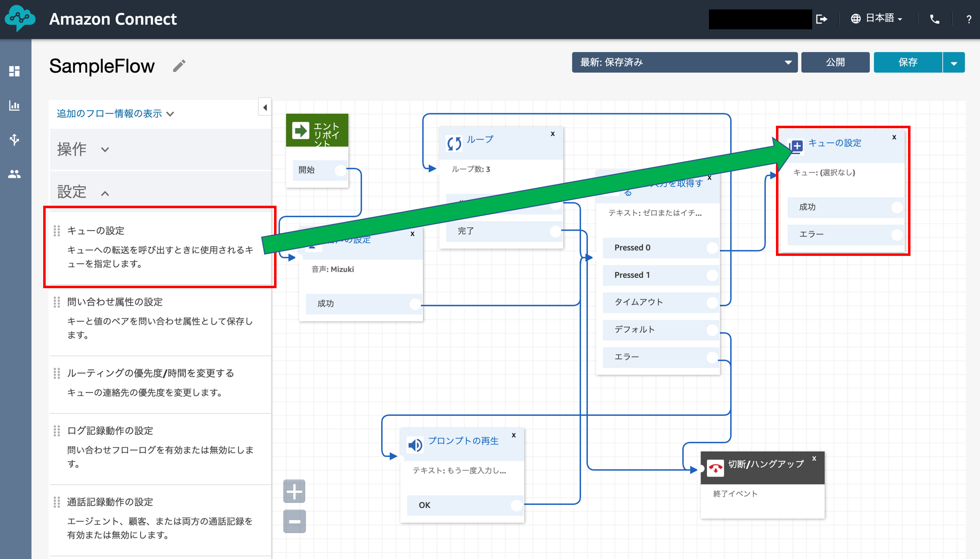980x559 pixels.
Task: Open the users icon in the sidebar
Action: pyautogui.click(x=14, y=174)
